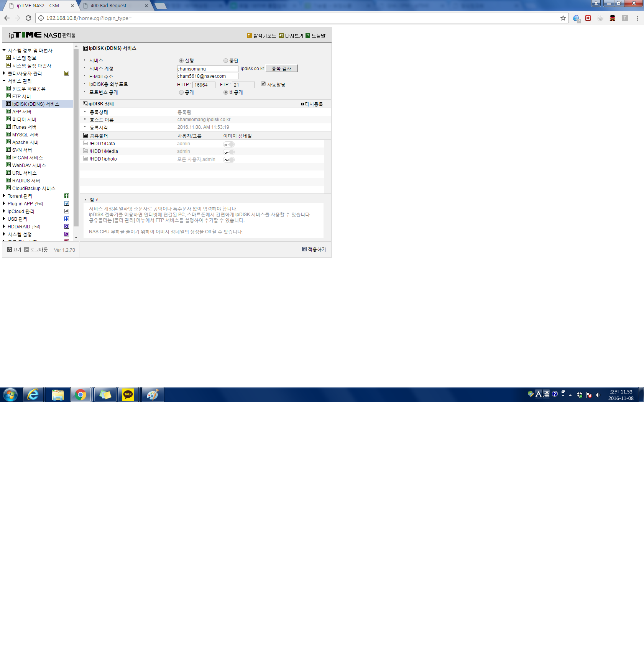This screenshot has width=644, height=672.
Task: Expand the Torrent 관리 tree node
Action: click(4, 196)
